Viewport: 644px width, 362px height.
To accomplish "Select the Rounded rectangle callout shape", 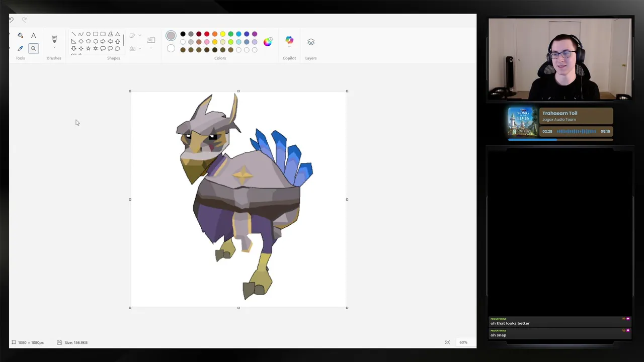I will click(103, 49).
